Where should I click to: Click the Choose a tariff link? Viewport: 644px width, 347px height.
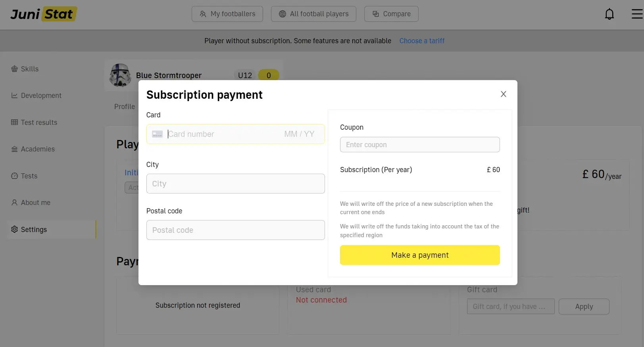click(422, 41)
